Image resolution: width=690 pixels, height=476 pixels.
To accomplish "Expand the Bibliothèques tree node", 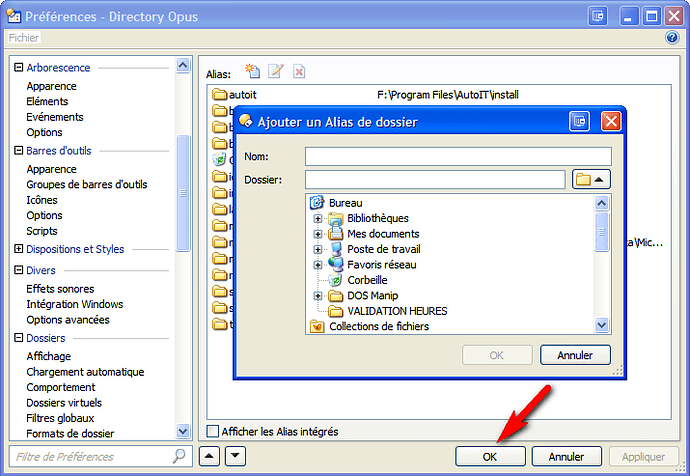I will [317, 218].
